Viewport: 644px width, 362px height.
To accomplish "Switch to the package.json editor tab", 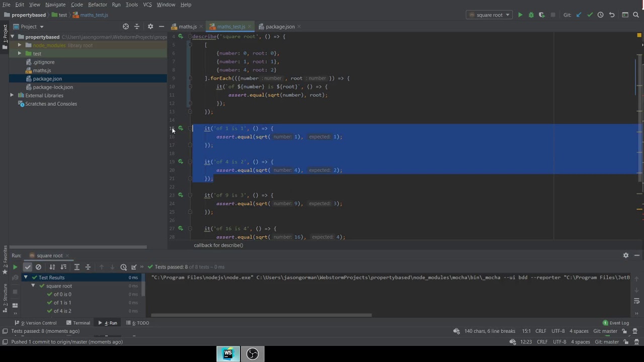I will pos(280,27).
